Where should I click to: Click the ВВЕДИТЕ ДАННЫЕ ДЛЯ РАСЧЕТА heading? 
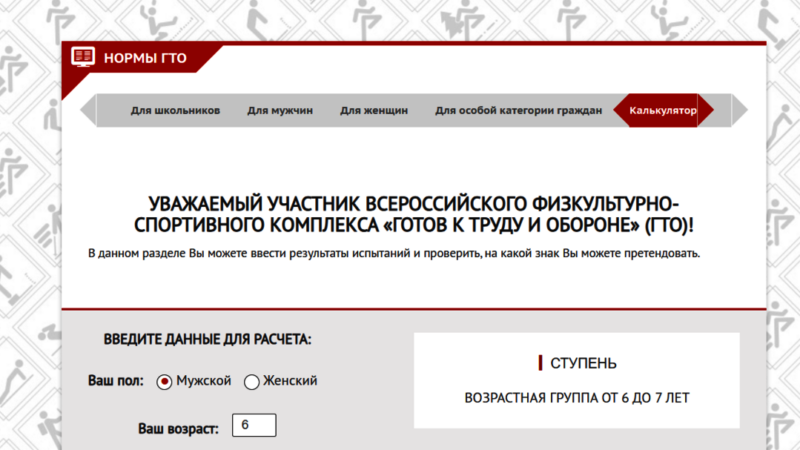click(207, 339)
